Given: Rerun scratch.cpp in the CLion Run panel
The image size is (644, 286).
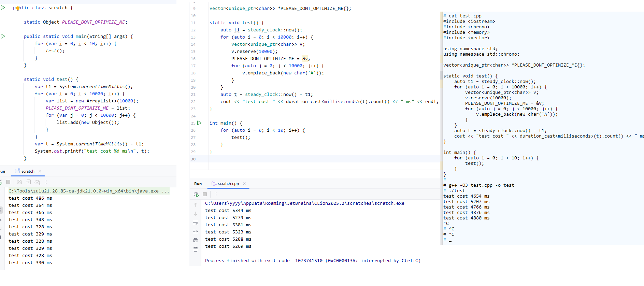Looking at the screenshot, I should pos(196,194).
